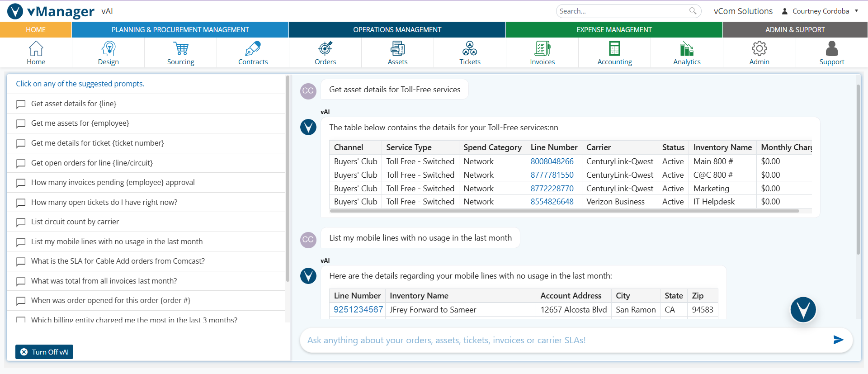Screen dimensions: 868x374
Task: Switch to Planning & Procurement Management tab
Action: pyautogui.click(x=180, y=29)
